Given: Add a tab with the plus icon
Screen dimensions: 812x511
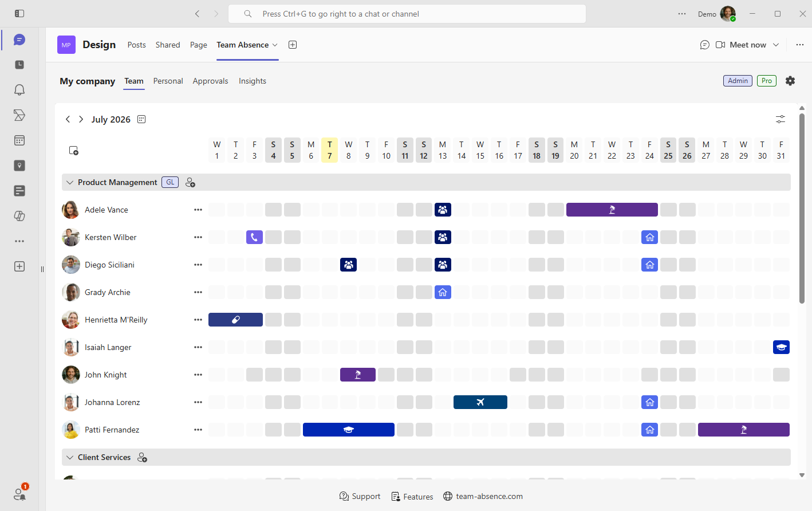Looking at the screenshot, I should pyautogui.click(x=293, y=45).
